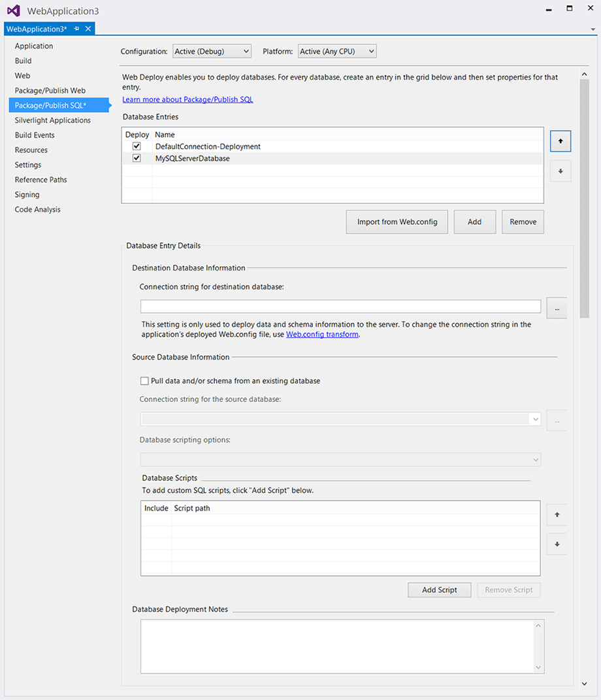The height and width of the screenshot is (700, 601).
Task: Follow the Web.config transform link
Action: [x=322, y=335]
